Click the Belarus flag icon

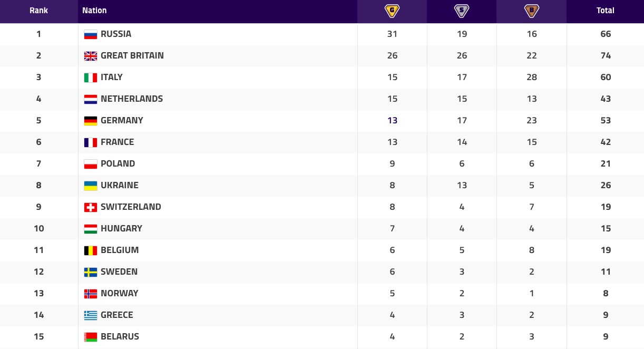click(91, 337)
